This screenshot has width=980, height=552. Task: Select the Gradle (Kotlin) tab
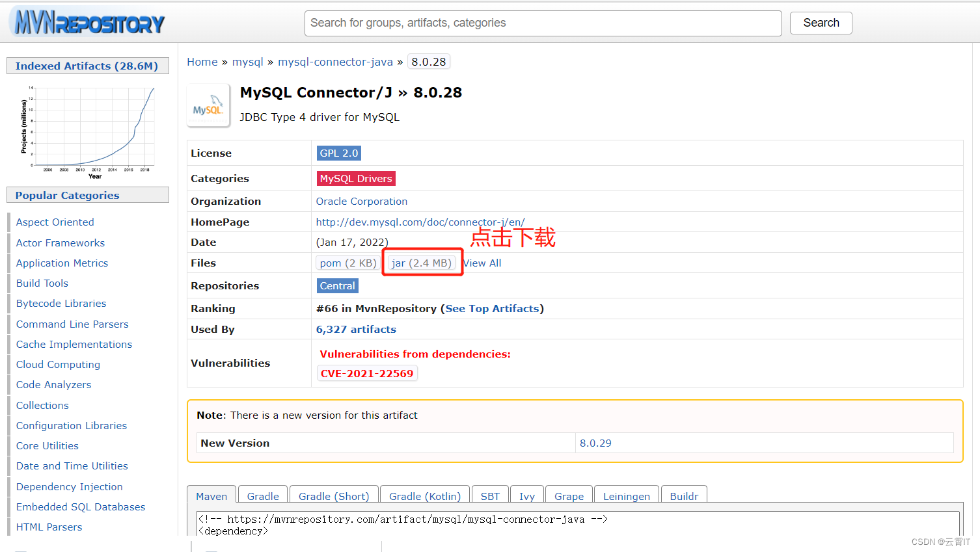425,495
